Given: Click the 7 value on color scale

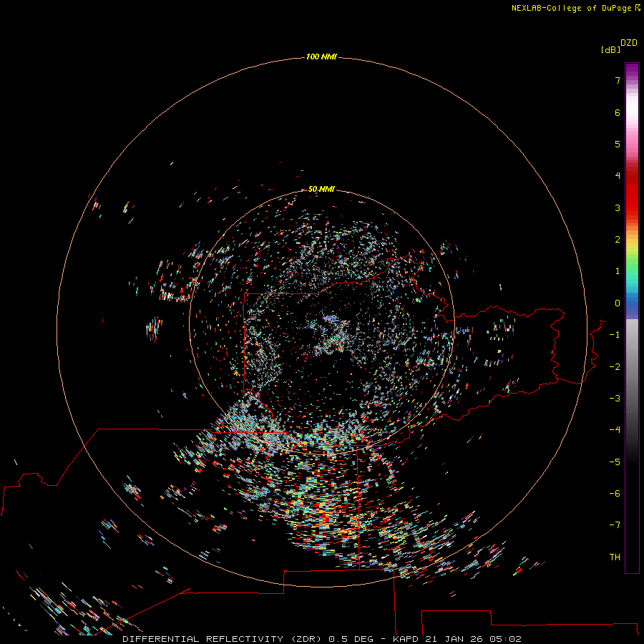Looking at the screenshot, I should (618, 80).
